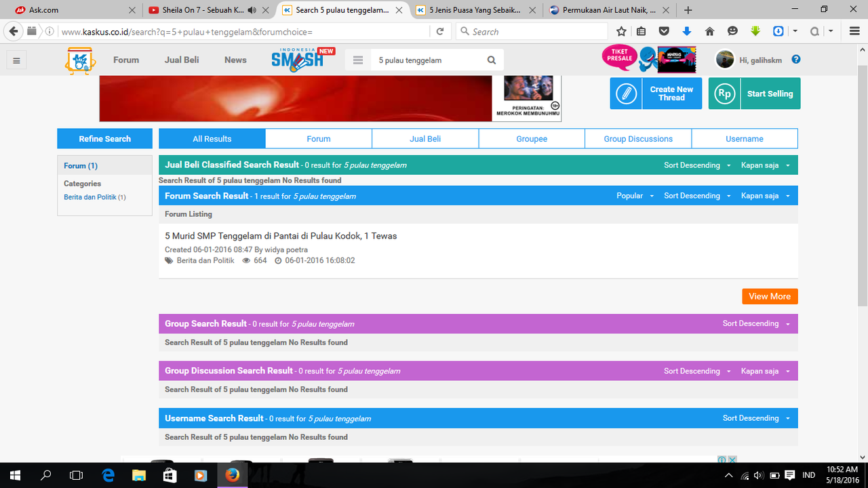Switch to the Forum results tab

point(319,138)
